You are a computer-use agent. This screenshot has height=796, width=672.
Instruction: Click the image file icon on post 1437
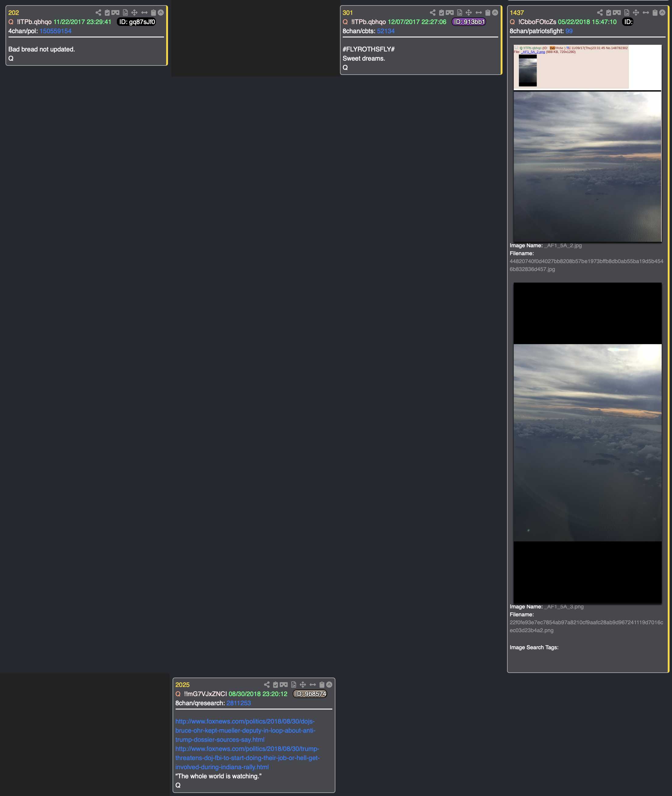(627, 12)
